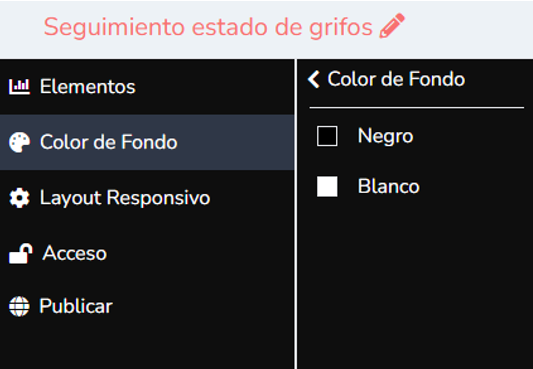Click the pencil edit icon beside title
This screenshot has width=533, height=369.
click(392, 25)
